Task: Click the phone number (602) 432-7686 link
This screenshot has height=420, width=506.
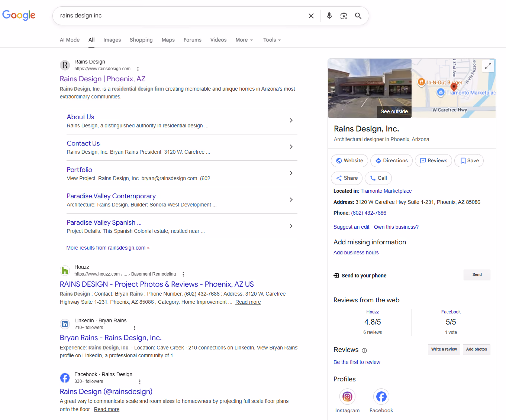Action: coord(369,213)
